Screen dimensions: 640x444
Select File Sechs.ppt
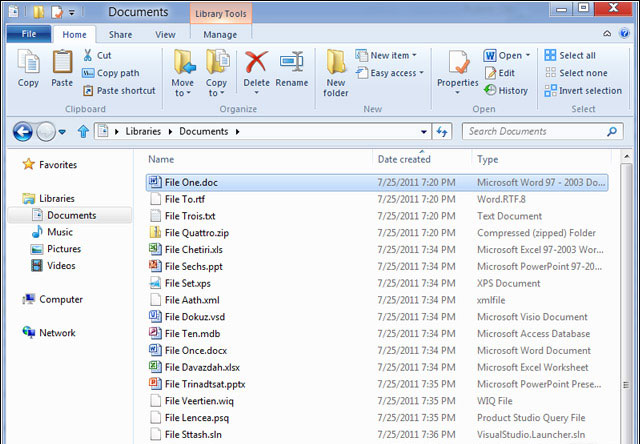tap(376, 266)
